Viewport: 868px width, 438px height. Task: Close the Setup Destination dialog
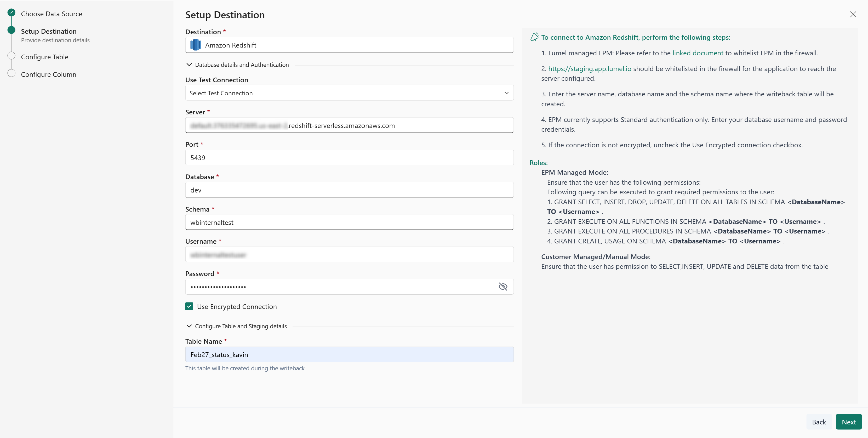853,14
